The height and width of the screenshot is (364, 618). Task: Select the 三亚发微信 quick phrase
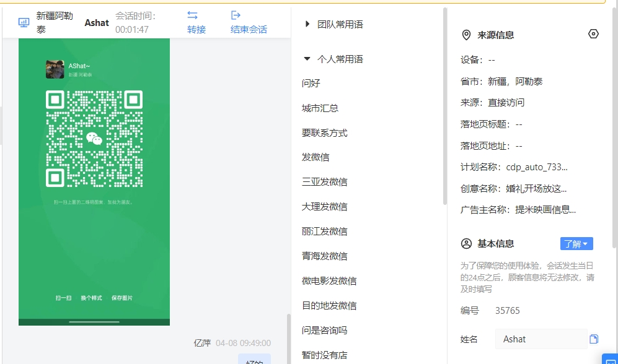(x=324, y=182)
